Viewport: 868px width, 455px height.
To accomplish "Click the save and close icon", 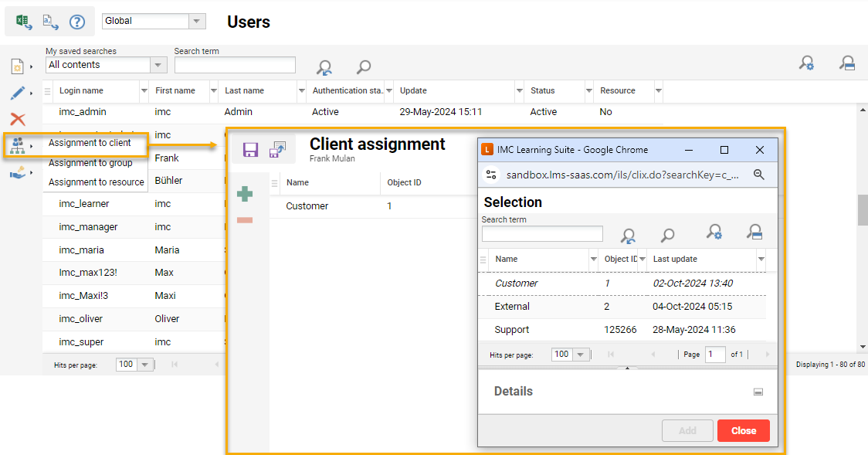I will pyautogui.click(x=277, y=150).
